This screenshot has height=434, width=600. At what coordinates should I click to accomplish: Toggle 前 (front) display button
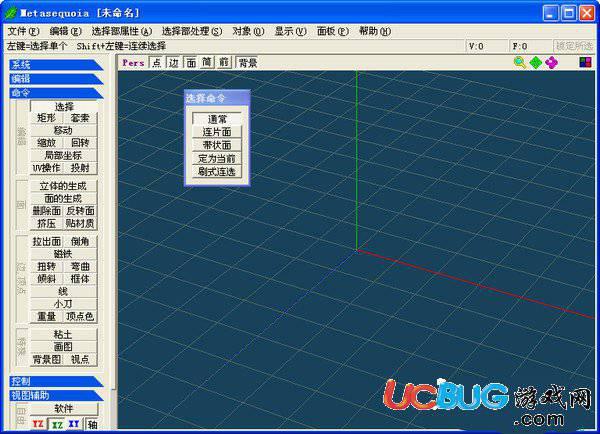224,63
